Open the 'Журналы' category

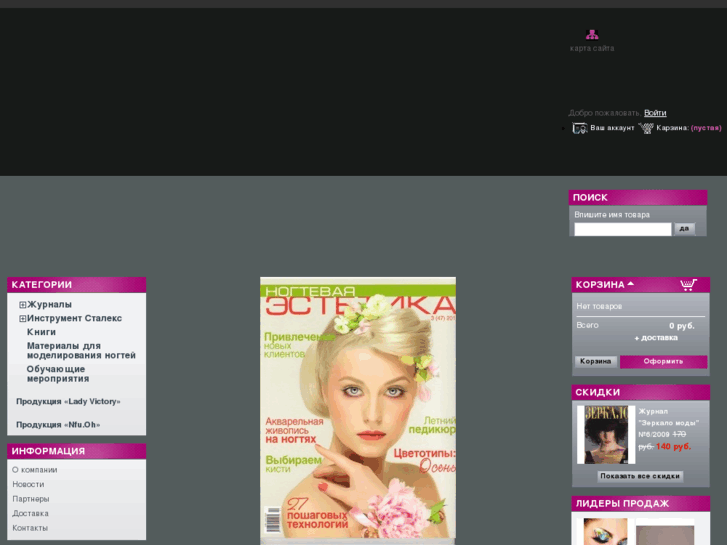pyautogui.click(x=49, y=305)
